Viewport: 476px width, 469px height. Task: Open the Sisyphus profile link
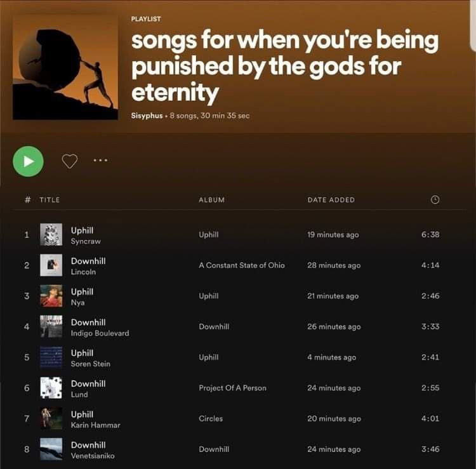pyautogui.click(x=147, y=116)
